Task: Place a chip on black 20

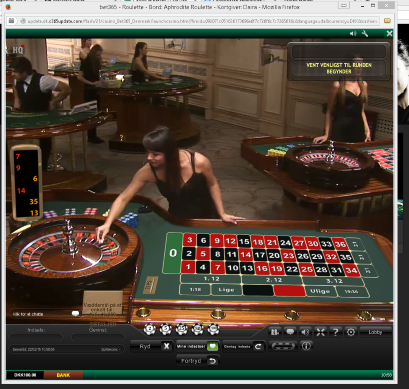Action: [x=274, y=256]
